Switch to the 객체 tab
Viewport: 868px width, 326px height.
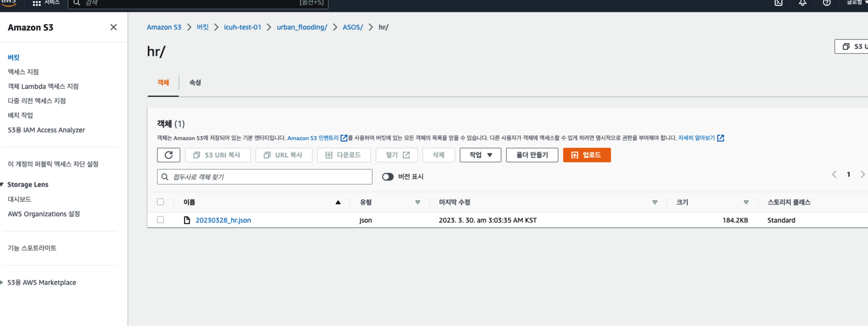163,83
